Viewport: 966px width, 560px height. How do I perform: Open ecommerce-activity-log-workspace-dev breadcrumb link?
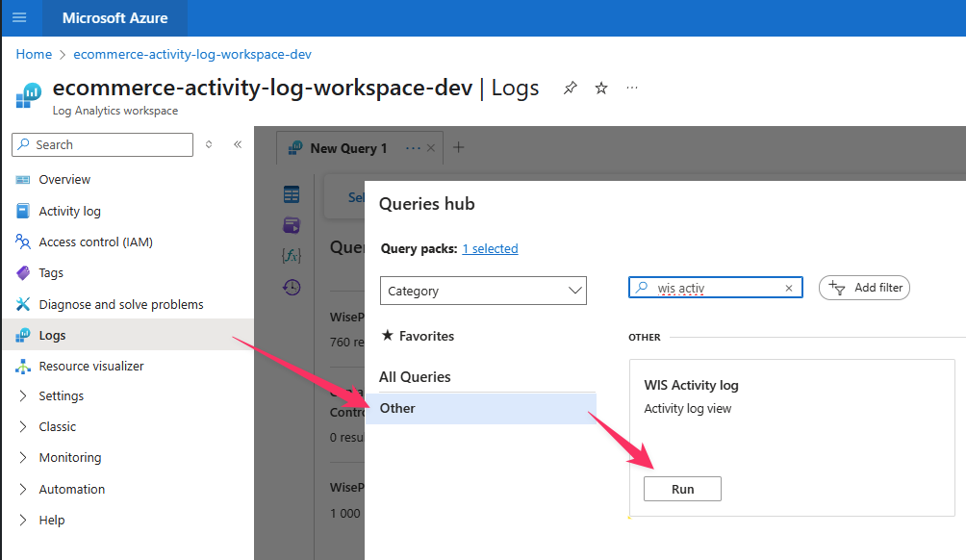coord(192,54)
